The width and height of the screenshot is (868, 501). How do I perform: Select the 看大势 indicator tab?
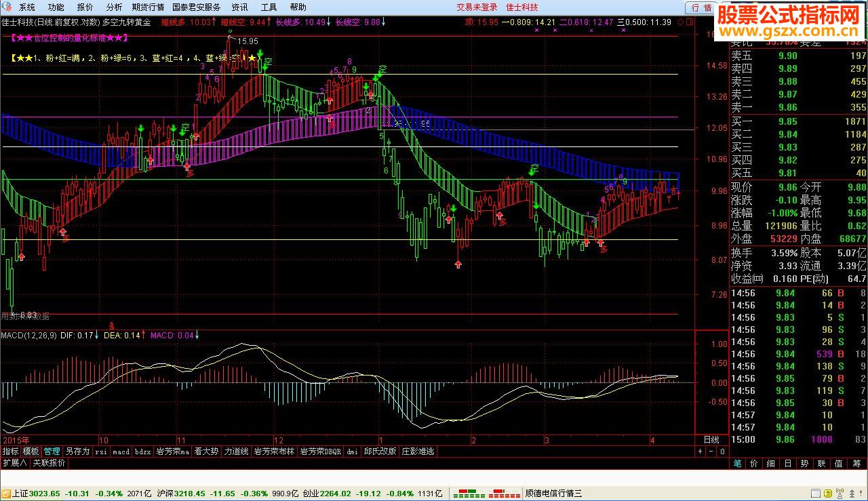point(207,451)
